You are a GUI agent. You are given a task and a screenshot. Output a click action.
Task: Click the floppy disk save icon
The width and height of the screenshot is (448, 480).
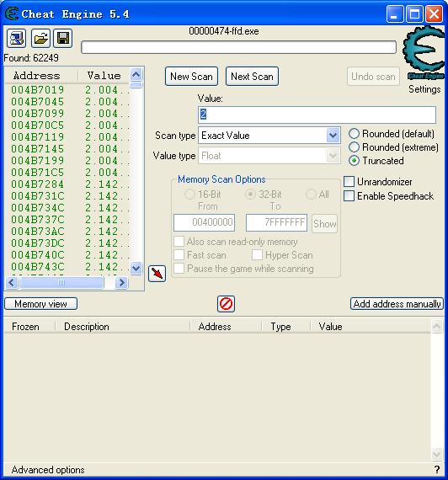coord(63,38)
